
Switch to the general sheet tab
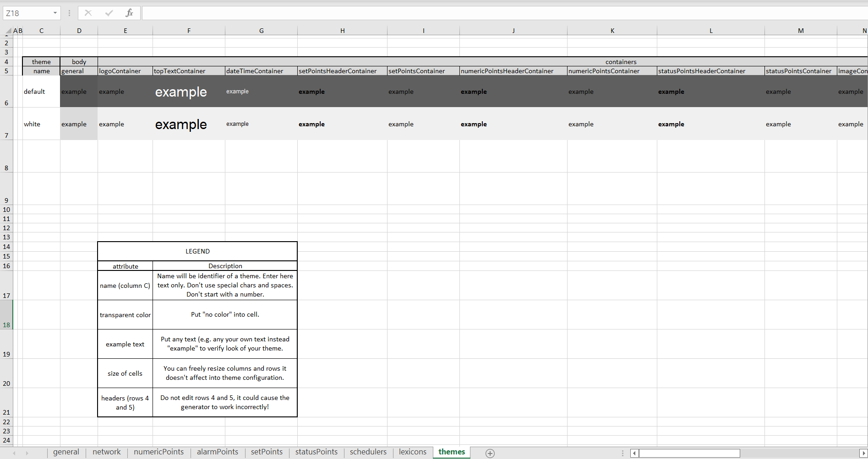tap(66, 452)
